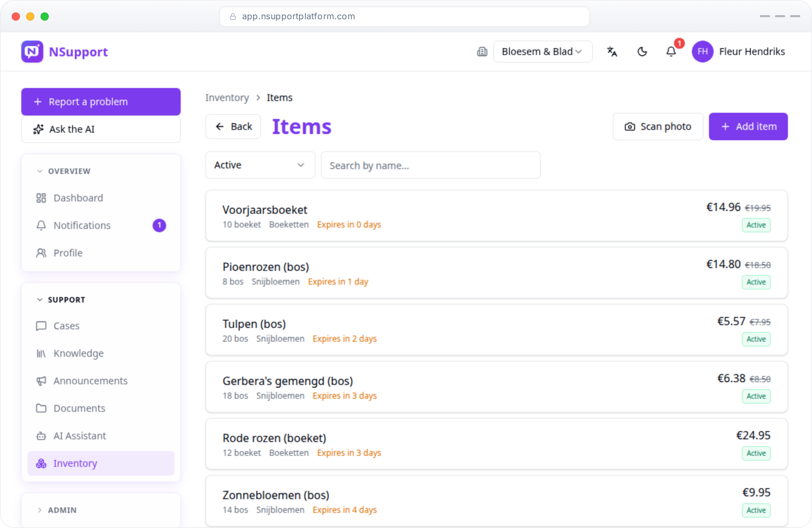Click the Add item button
Screen dimensions: 812x528
[x=748, y=126]
